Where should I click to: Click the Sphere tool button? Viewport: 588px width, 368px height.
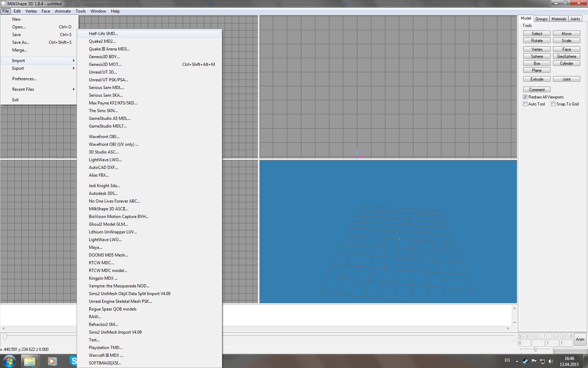537,56
